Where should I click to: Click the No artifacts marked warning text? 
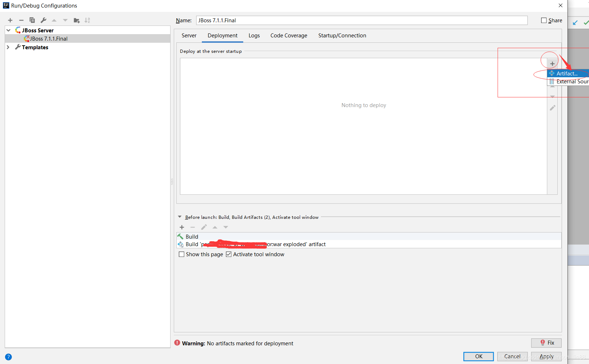tap(250, 344)
